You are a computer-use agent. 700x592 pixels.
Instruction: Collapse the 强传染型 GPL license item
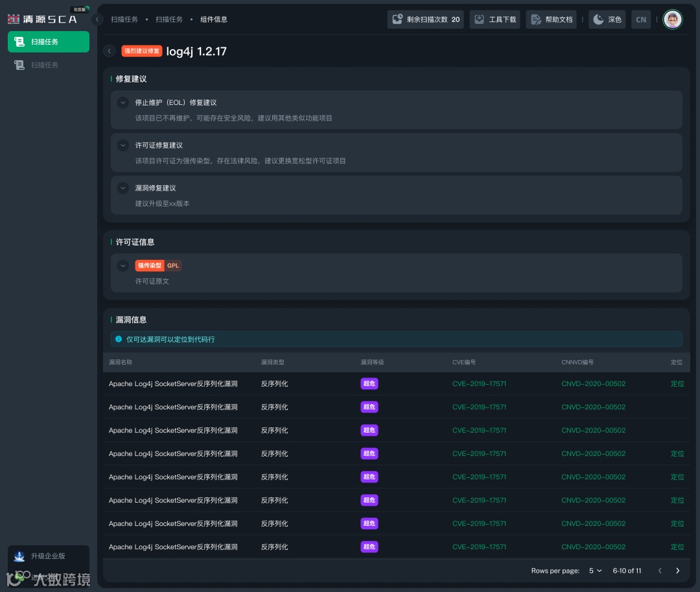coord(122,266)
